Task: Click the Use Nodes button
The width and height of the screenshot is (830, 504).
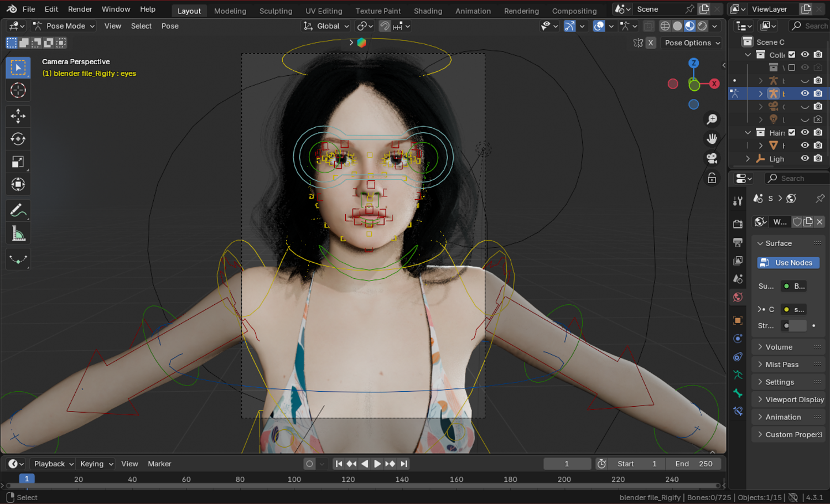Action: [788, 263]
